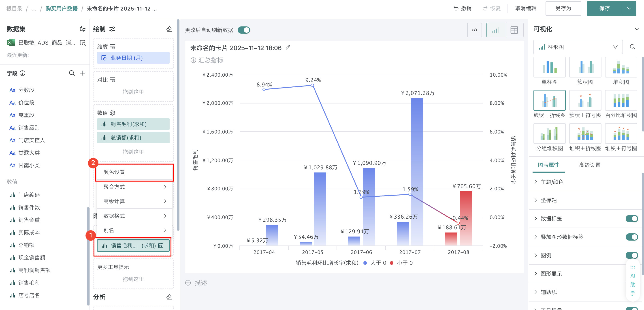The height and width of the screenshot is (310, 644).
Task: Toggle auto refresh data switch
Action: 244,30
